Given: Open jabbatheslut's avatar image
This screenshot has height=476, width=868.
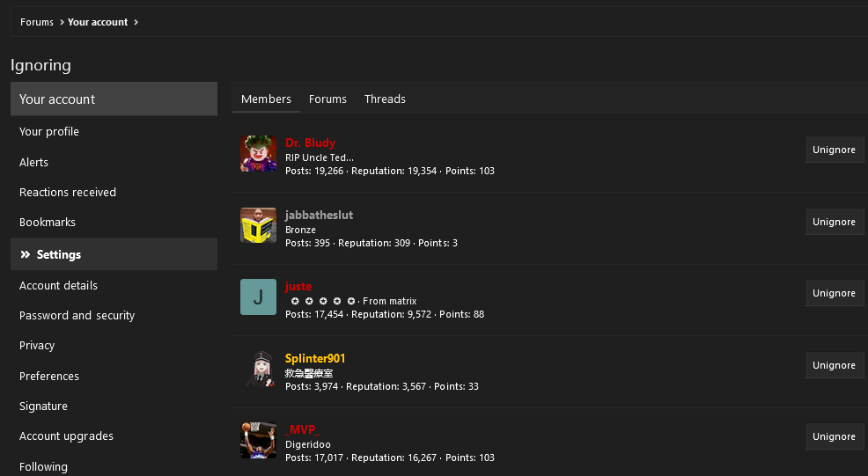Looking at the screenshot, I should point(258,225).
